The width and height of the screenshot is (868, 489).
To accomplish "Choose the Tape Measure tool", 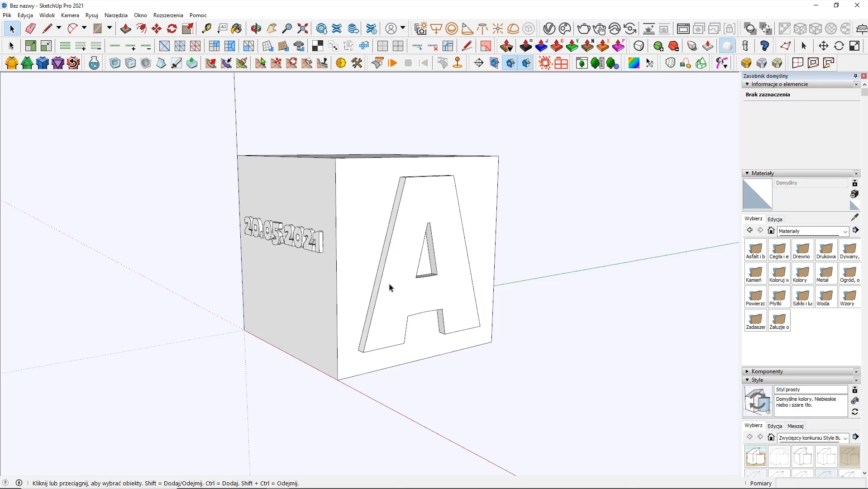I will (207, 28).
